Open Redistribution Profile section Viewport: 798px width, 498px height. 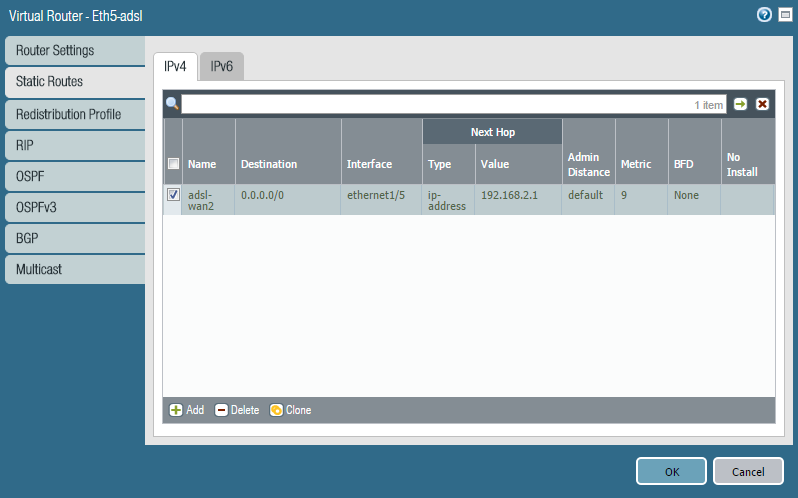[x=75, y=114]
